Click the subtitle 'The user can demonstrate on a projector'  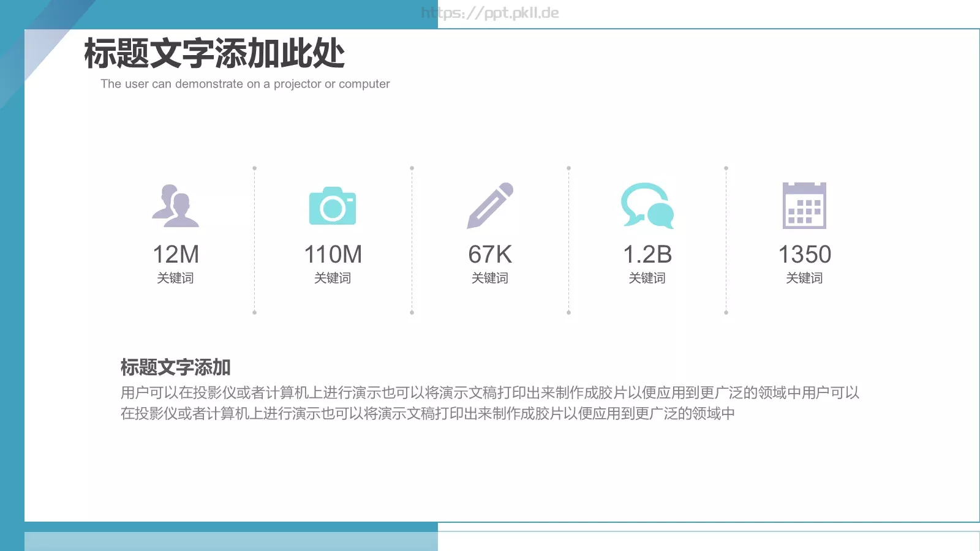point(245,84)
